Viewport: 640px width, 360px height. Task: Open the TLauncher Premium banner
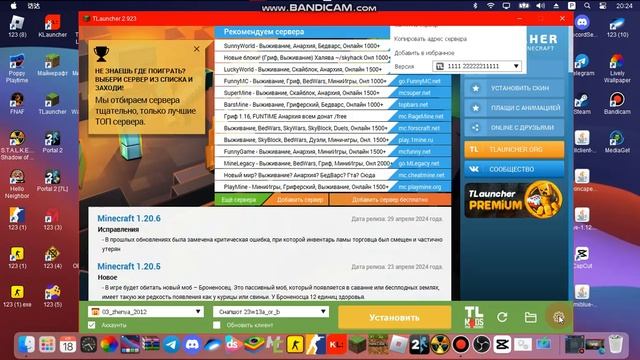(514, 200)
